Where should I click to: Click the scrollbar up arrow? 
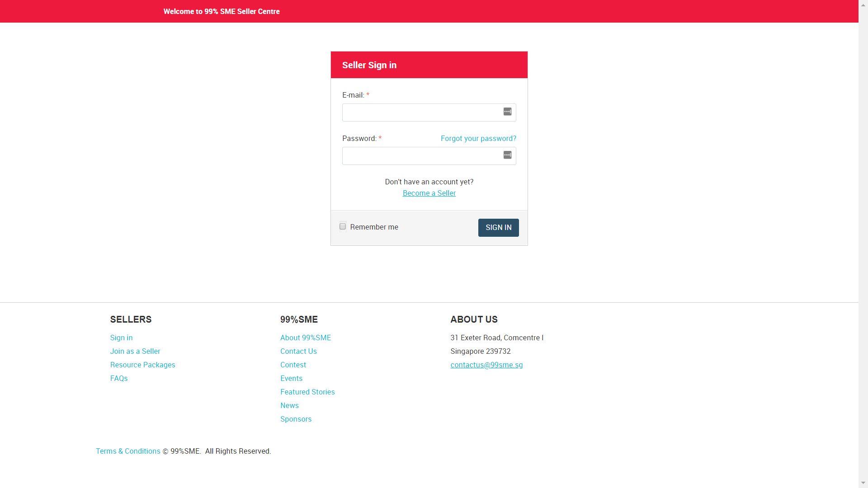(x=863, y=4)
